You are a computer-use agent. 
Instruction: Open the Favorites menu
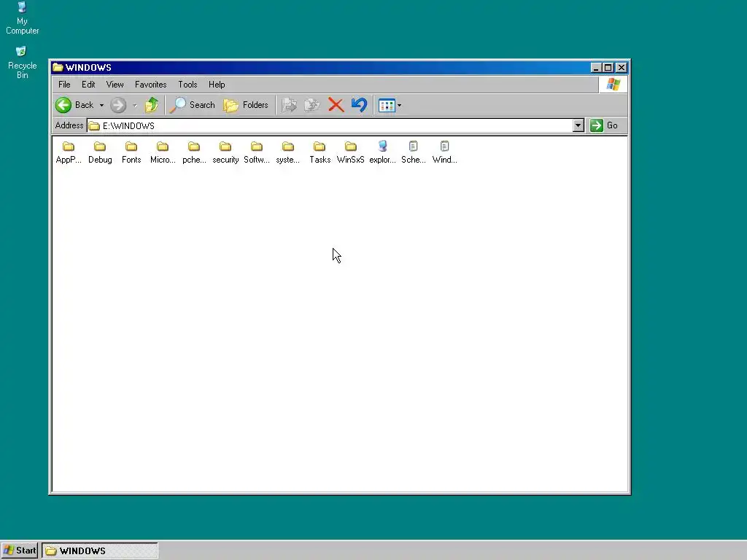[150, 85]
